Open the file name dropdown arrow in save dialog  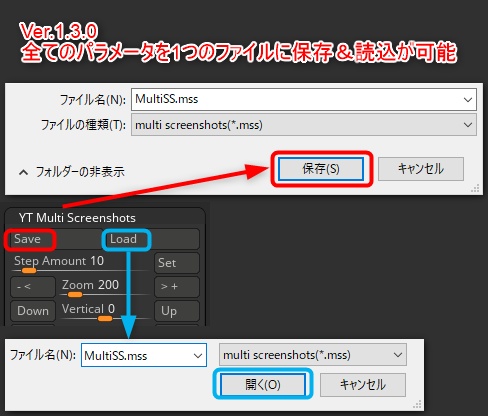[468, 100]
